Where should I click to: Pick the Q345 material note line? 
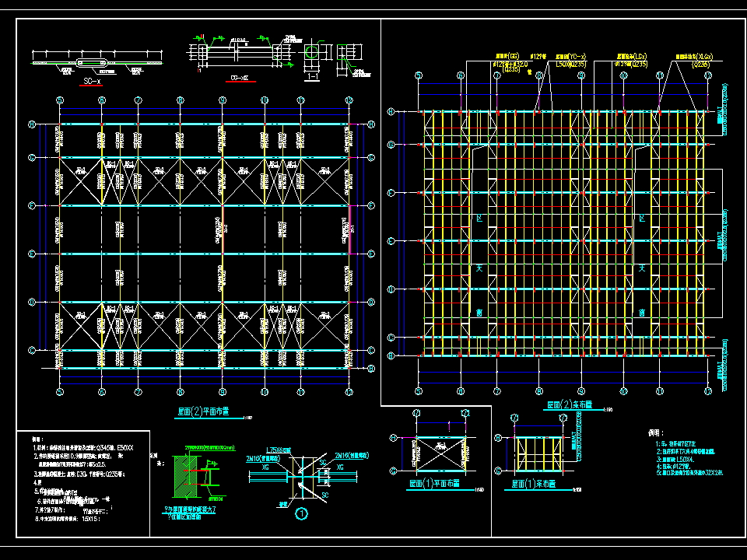pos(83,448)
